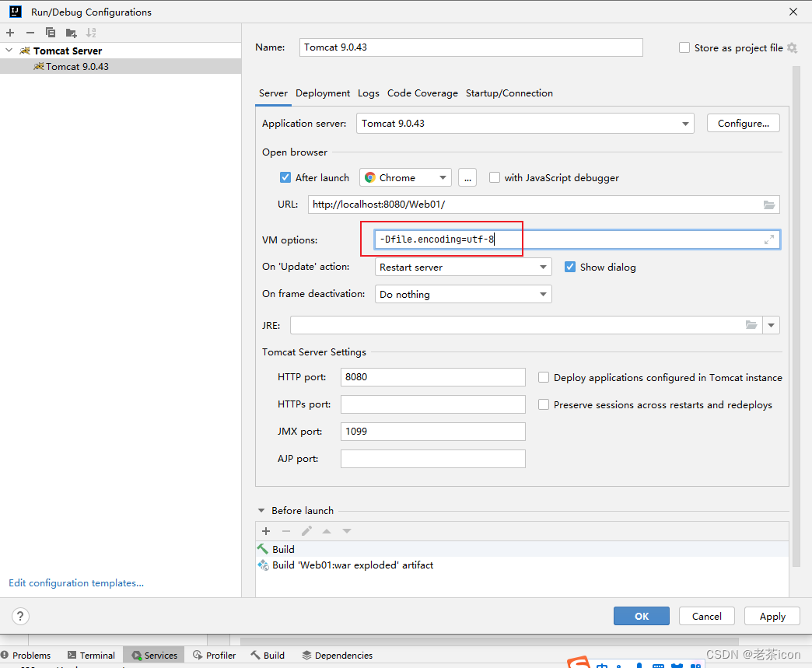Enable Preserve sessions across restarts checkbox
Screen dimensions: 812x668
(544, 404)
